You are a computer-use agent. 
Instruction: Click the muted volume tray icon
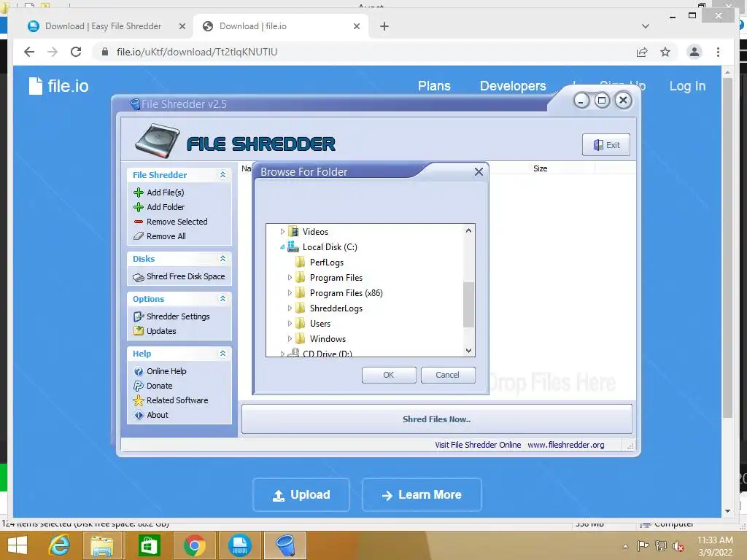(678, 546)
